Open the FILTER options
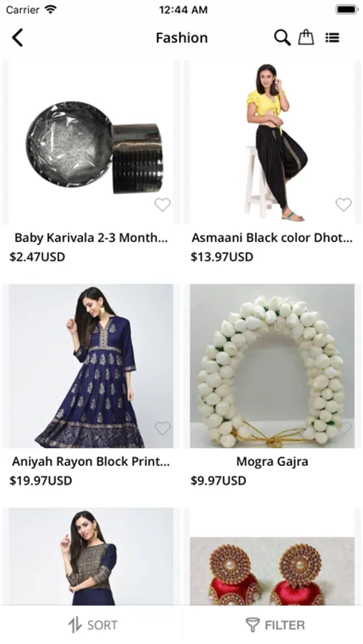Viewport: 363px width, 644px height. coord(275,625)
